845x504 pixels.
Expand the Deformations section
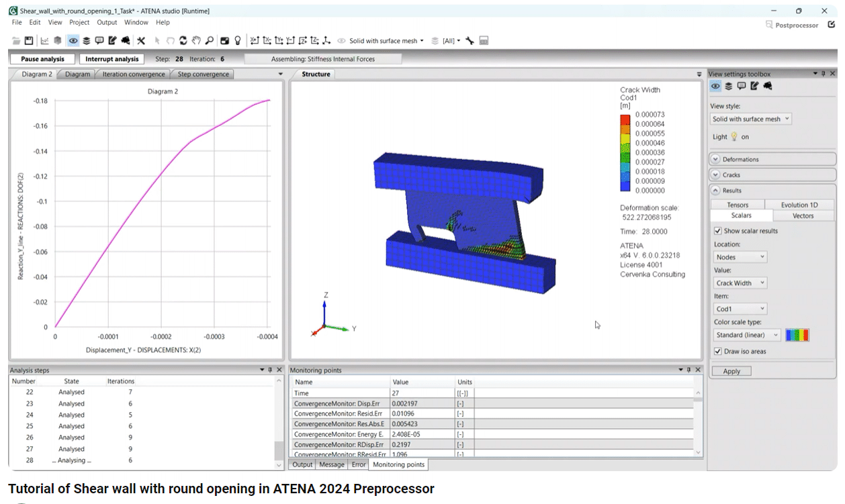772,160
